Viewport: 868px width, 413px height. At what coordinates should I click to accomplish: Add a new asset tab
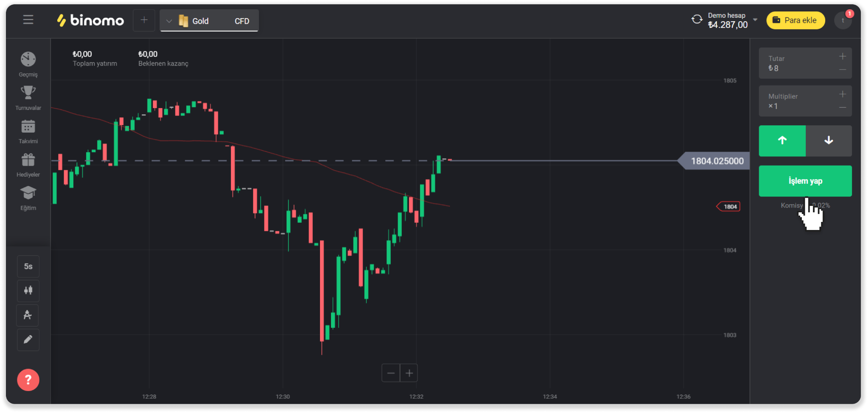(x=144, y=20)
